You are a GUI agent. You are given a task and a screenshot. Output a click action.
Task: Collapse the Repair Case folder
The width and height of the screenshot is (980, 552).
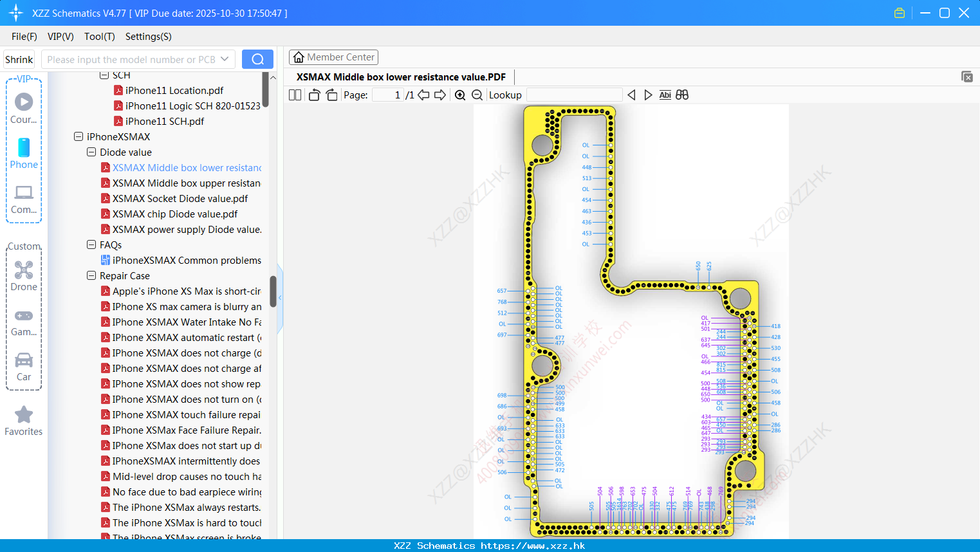(x=91, y=275)
